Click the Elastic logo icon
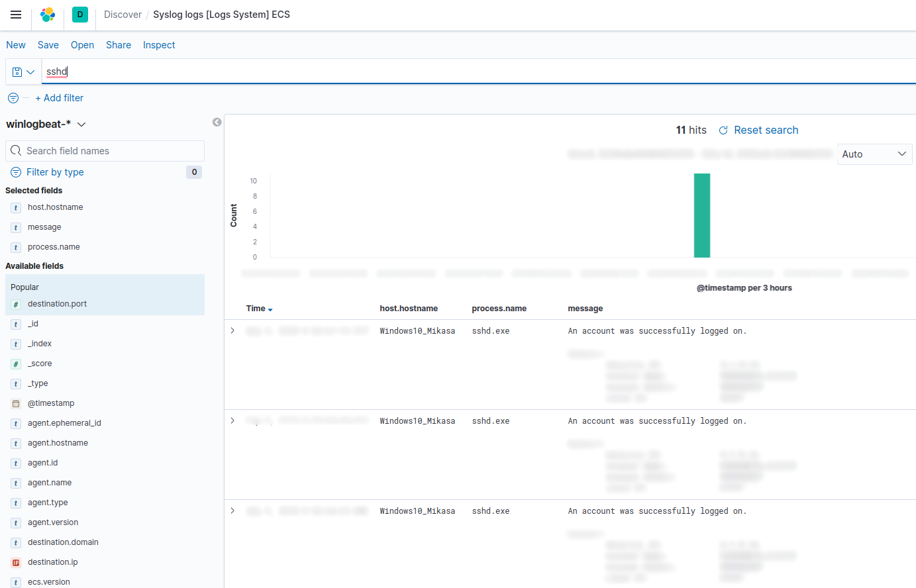Viewport: 916px width, 588px height. (48, 15)
